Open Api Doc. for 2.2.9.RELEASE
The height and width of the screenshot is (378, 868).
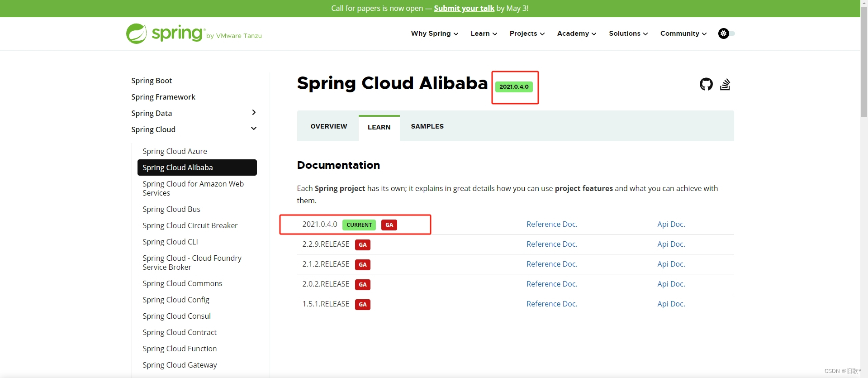click(x=671, y=244)
